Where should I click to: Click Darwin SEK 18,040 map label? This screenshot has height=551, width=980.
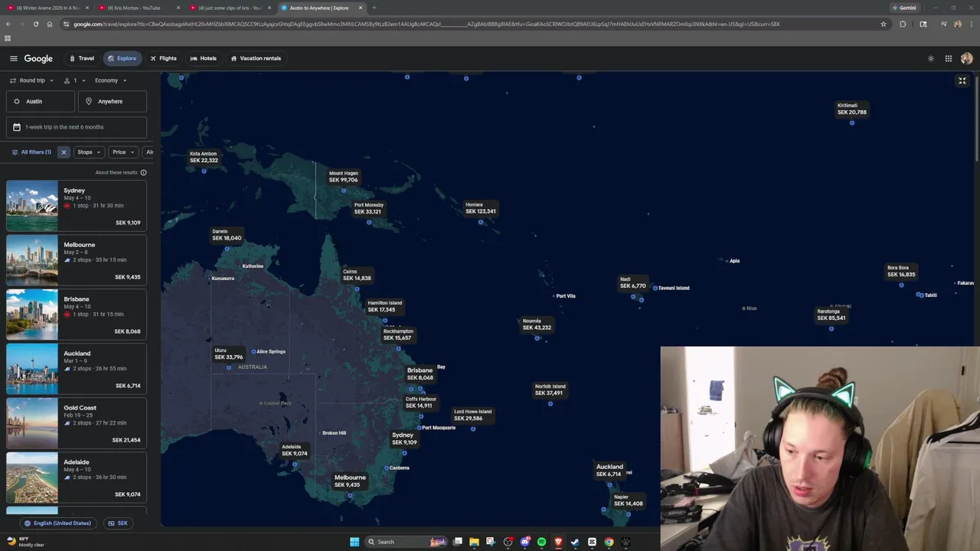tap(227, 235)
